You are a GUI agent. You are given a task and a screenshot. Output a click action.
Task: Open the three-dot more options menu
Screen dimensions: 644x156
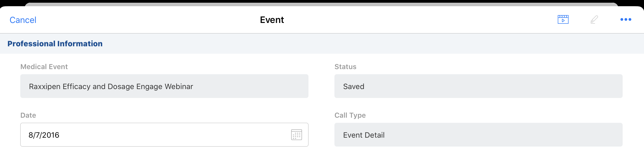pyautogui.click(x=626, y=19)
